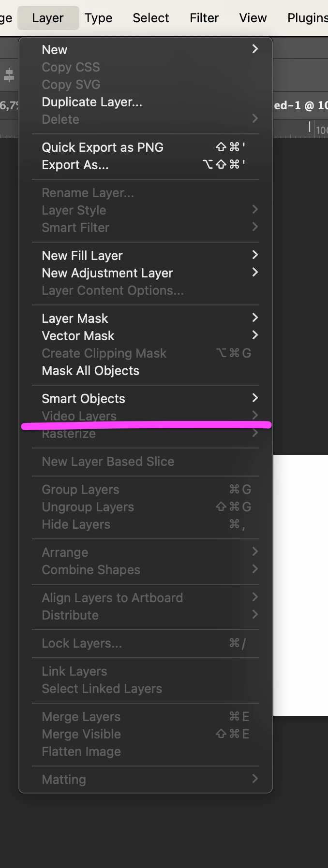Open the Vector Mask submenu
This screenshot has height=868, width=328.
coord(146,336)
